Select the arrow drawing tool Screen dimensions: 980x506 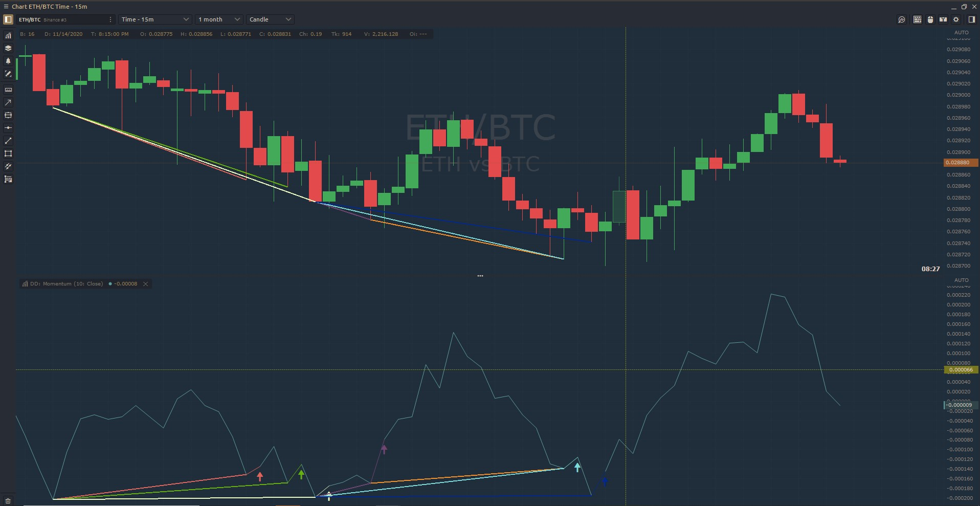coord(8,102)
